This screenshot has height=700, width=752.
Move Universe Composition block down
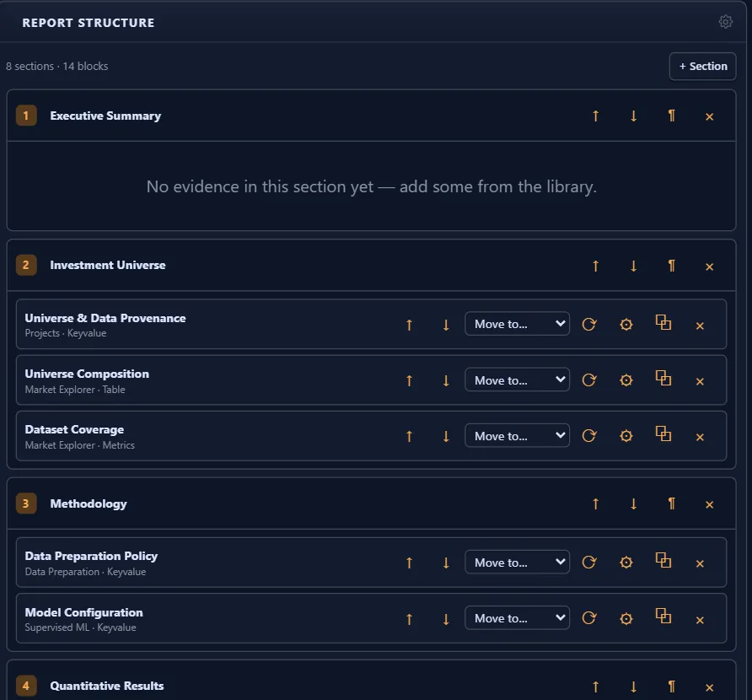(445, 380)
